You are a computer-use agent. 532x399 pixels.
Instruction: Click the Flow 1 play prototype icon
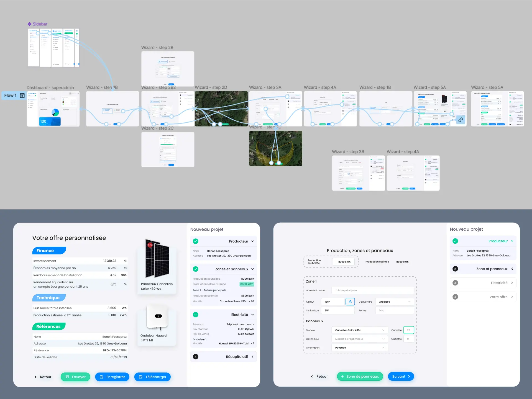pos(22,96)
